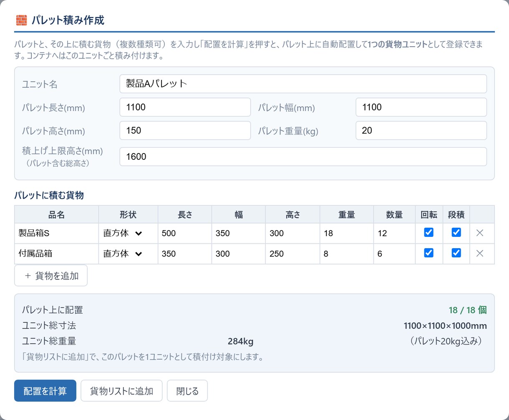Click the 長さ field of 付属品箱

coord(185,253)
